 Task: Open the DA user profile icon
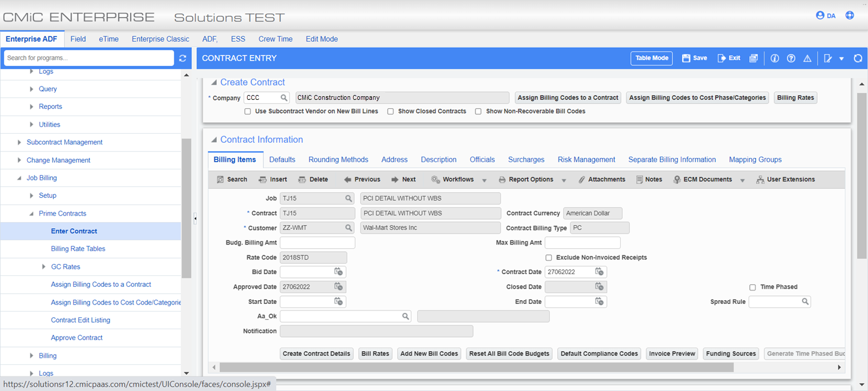(x=820, y=15)
